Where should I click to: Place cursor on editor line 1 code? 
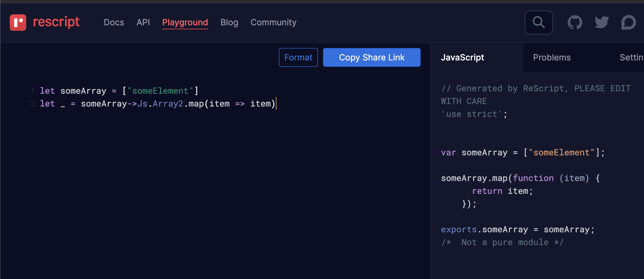pos(119,91)
